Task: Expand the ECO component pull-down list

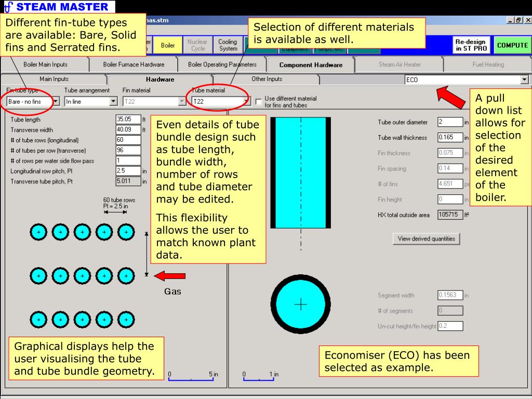Action: [525, 79]
